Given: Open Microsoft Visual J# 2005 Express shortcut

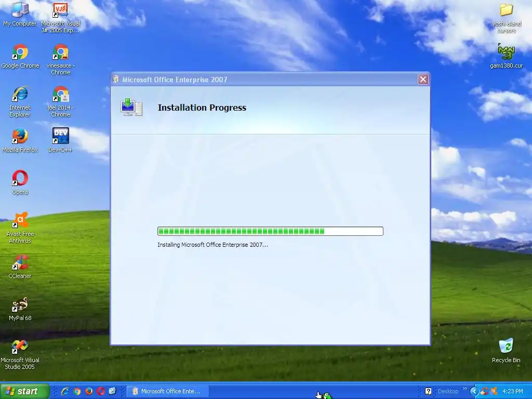Looking at the screenshot, I should point(60,17).
